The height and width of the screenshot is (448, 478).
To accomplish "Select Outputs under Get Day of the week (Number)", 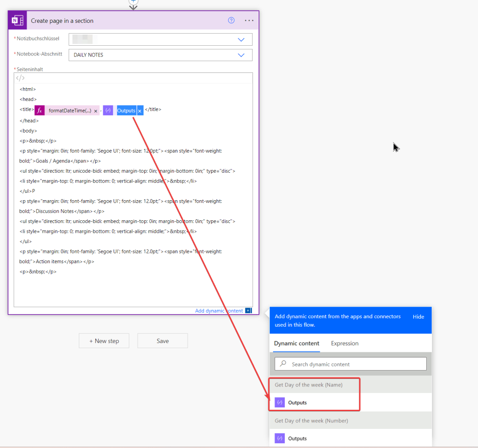I will coord(297,439).
